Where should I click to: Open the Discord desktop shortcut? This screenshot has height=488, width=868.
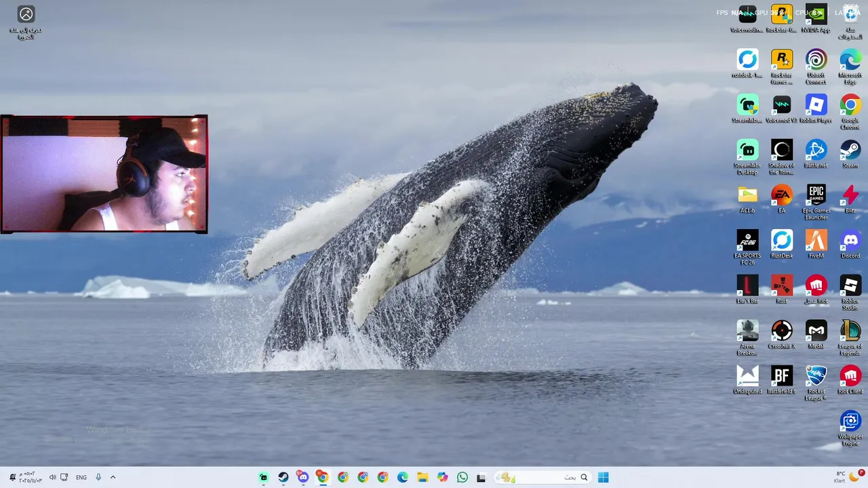click(x=850, y=244)
